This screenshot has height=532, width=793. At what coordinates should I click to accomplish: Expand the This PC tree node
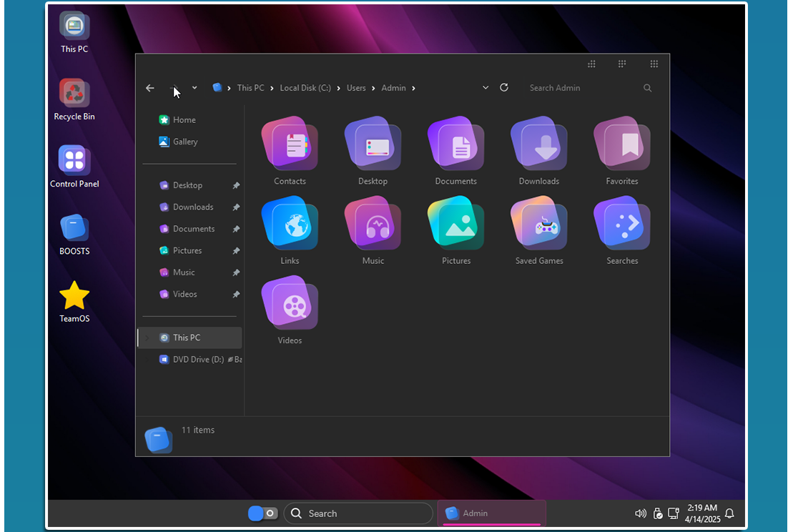pyautogui.click(x=147, y=338)
